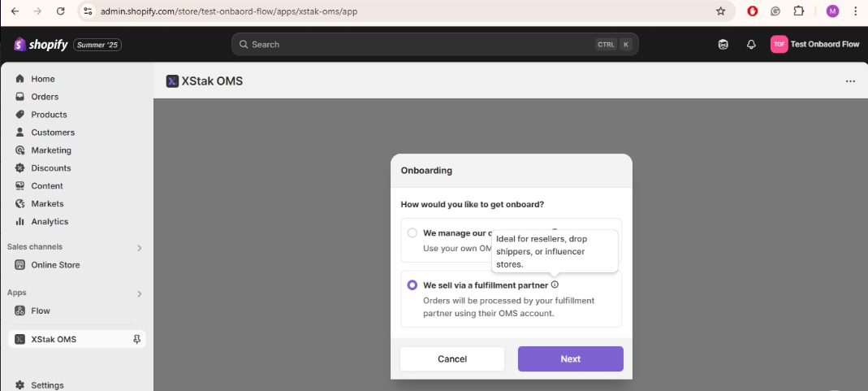Cancel the onboarding dialog
This screenshot has width=868, height=391.
(x=452, y=358)
